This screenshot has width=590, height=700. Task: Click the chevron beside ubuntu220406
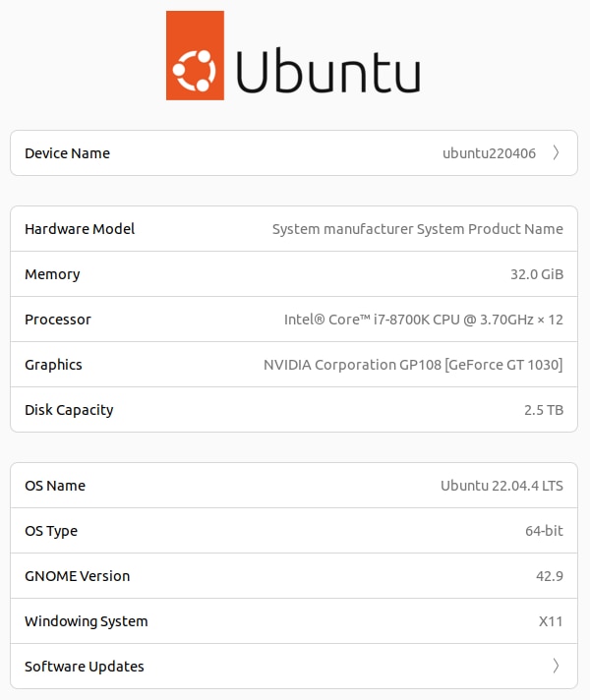click(556, 153)
